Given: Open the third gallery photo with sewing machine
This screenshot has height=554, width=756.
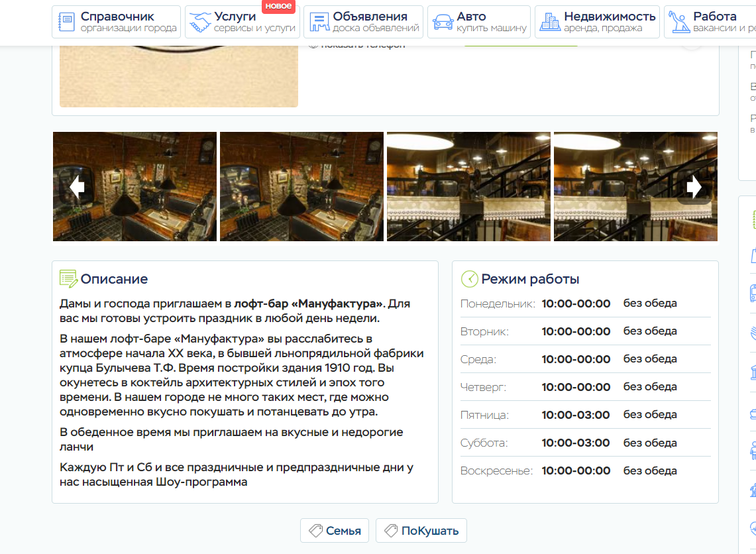Looking at the screenshot, I should click(468, 186).
